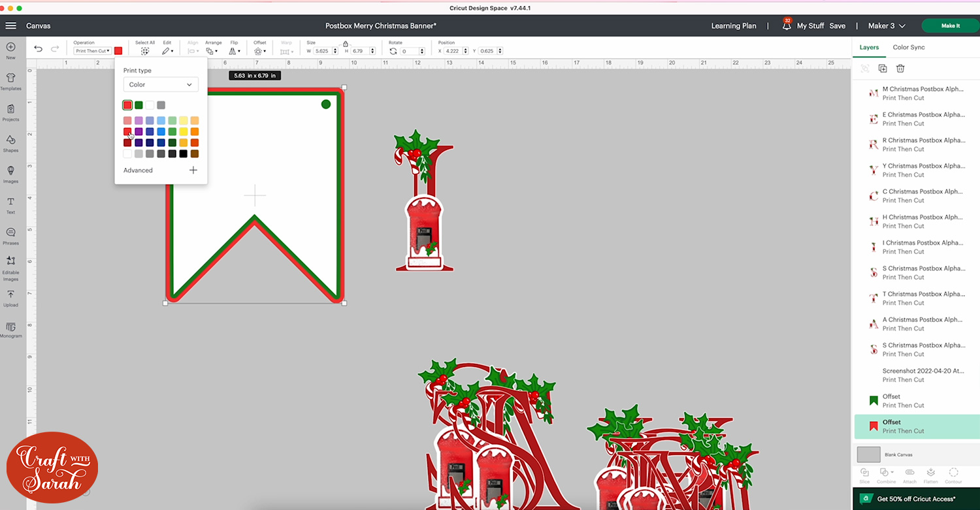Switch to the Color Sync tab
Viewport: 980px width, 510px height.
(x=908, y=47)
